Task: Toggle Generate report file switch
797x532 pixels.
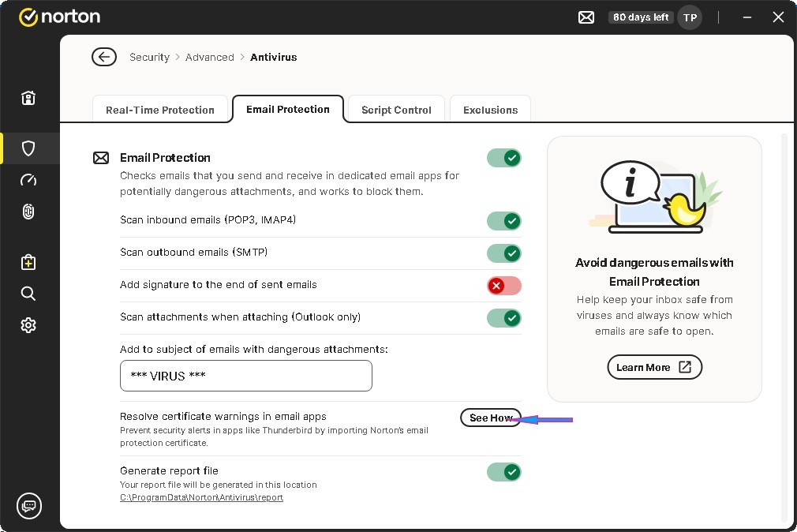Action: click(x=504, y=472)
